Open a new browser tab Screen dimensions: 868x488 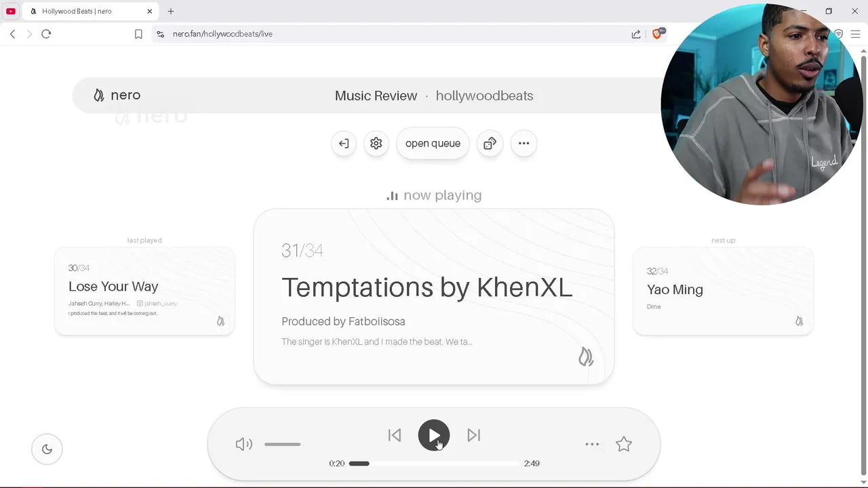[171, 11]
